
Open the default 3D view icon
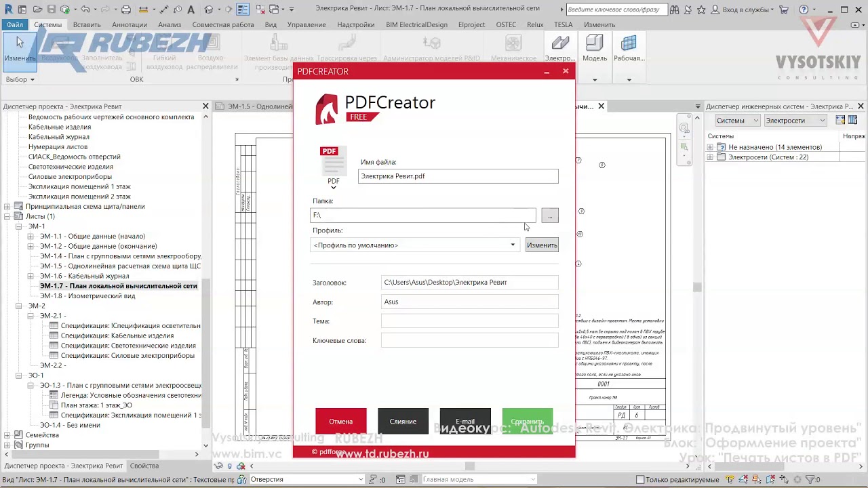coord(210,9)
